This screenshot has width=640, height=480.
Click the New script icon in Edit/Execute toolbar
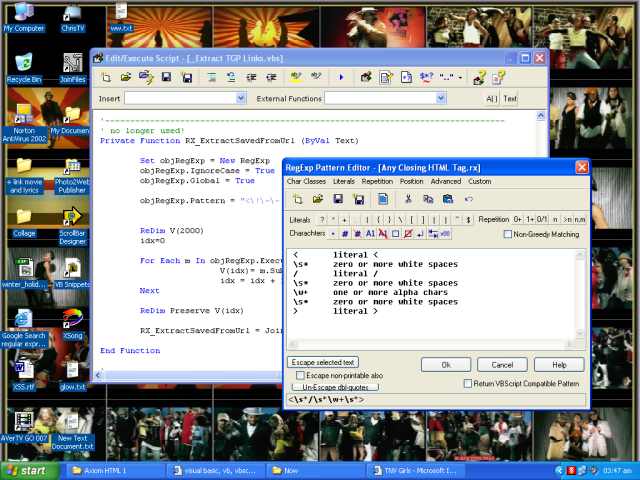pyautogui.click(x=107, y=77)
